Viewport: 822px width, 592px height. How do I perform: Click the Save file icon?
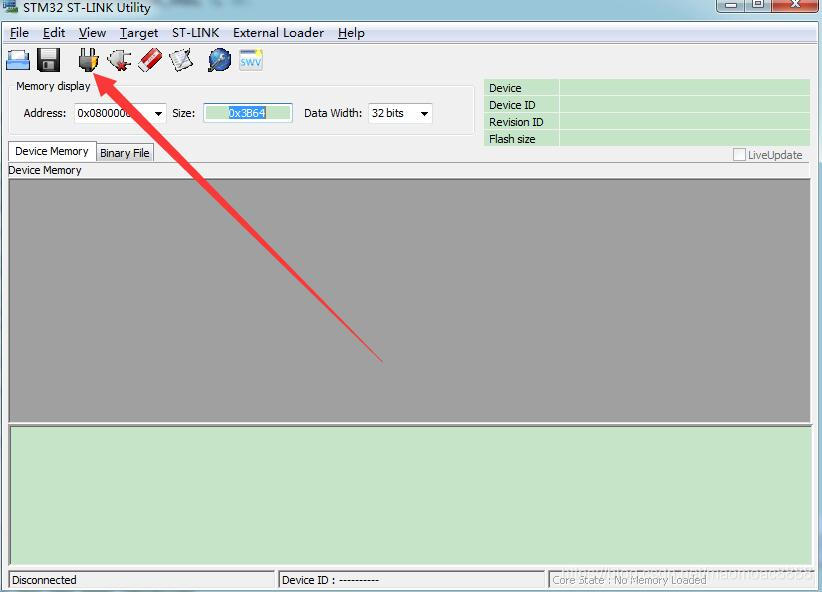[47, 59]
